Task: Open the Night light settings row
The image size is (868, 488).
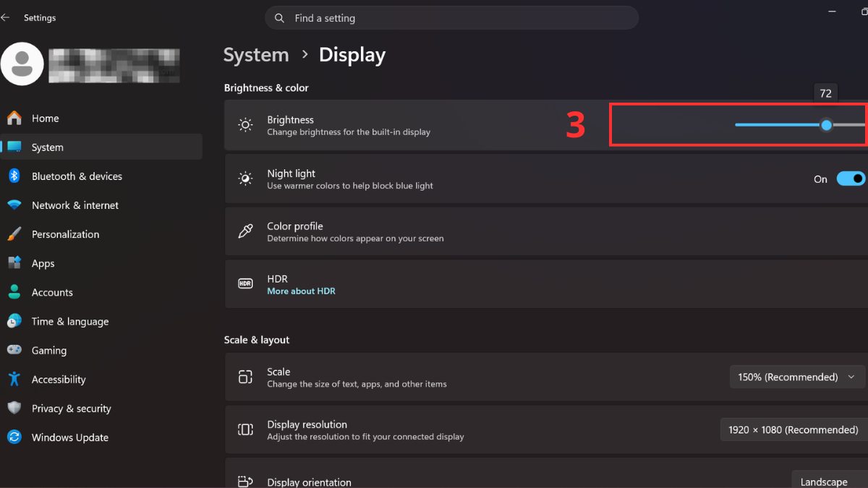Action: pyautogui.click(x=546, y=179)
